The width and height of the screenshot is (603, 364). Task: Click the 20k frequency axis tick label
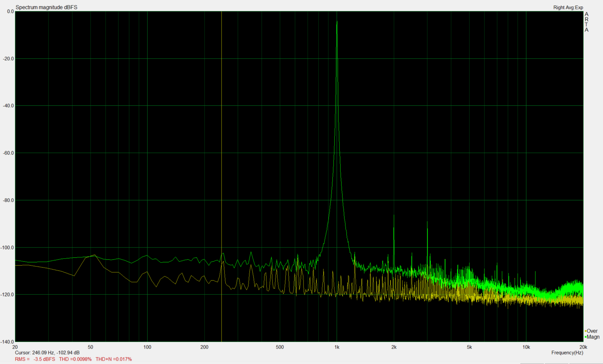coord(583,347)
